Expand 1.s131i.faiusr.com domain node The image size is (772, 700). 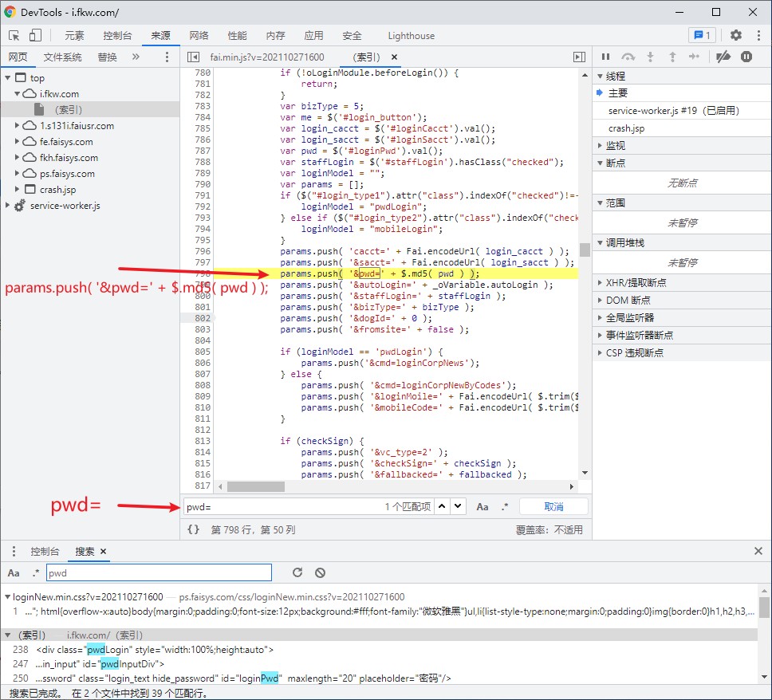point(18,125)
